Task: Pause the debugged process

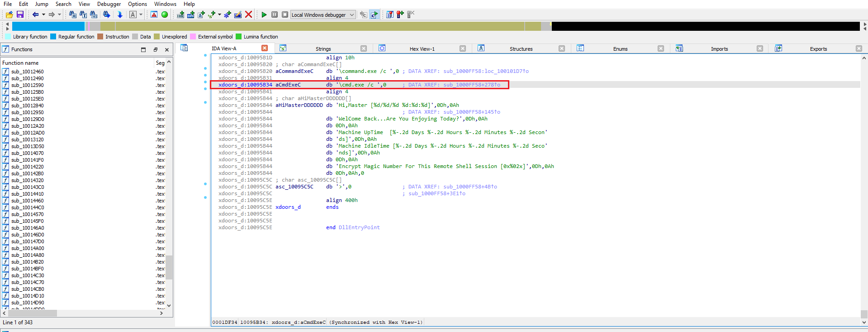Action: point(275,14)
